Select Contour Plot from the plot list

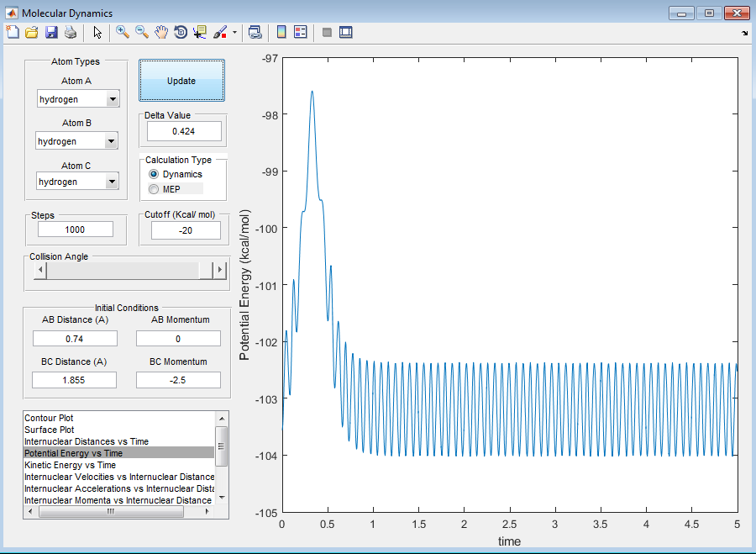(x=49, y=418)
